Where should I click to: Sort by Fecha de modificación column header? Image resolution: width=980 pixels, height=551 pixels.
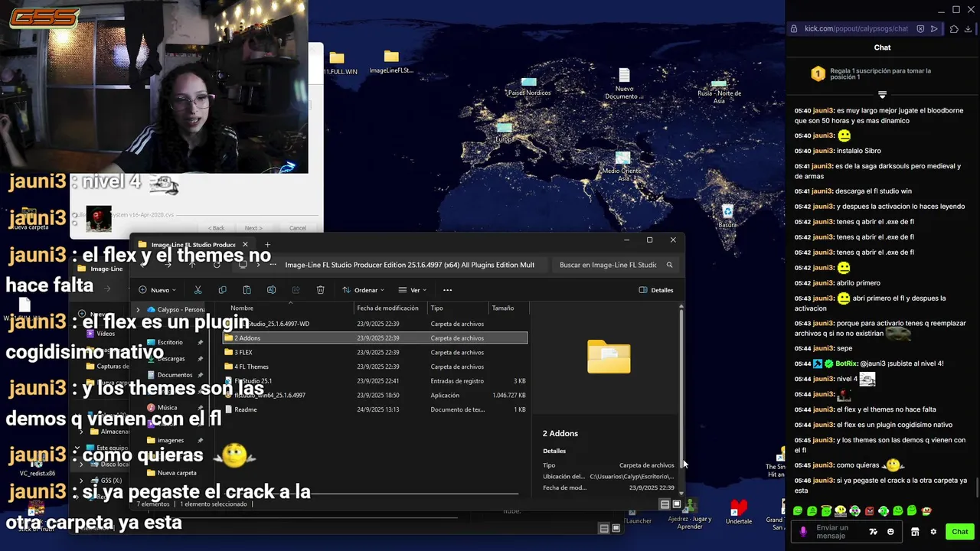coord(389,308)
